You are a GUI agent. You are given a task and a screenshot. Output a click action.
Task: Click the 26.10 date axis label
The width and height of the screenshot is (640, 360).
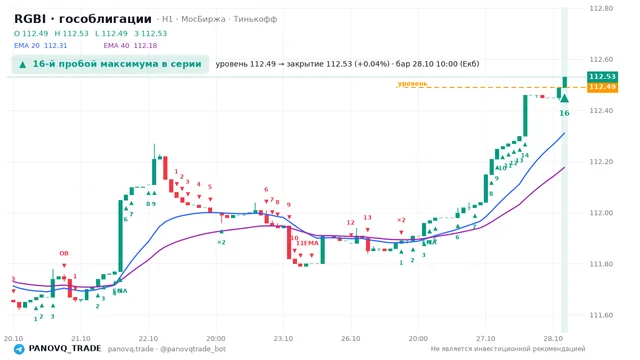[x=351, y=338]
